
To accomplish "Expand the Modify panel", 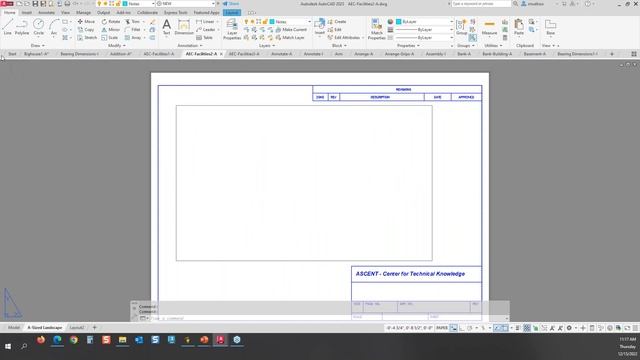I will 117,46.
